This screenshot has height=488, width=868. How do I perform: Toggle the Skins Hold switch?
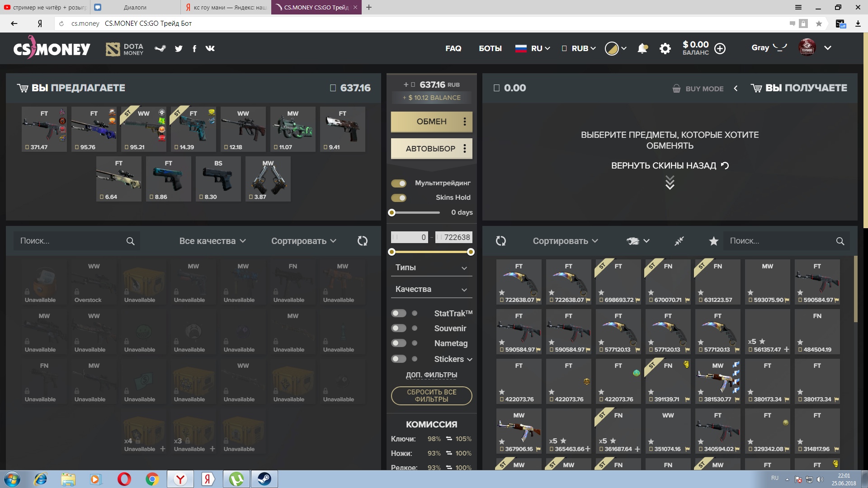coord(399,198)
